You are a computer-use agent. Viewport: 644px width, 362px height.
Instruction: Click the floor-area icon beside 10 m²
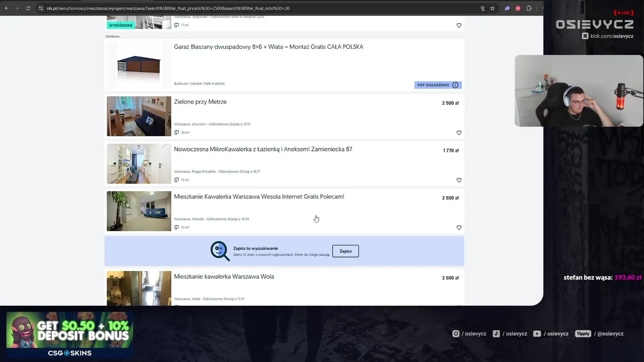click(177, 180)
